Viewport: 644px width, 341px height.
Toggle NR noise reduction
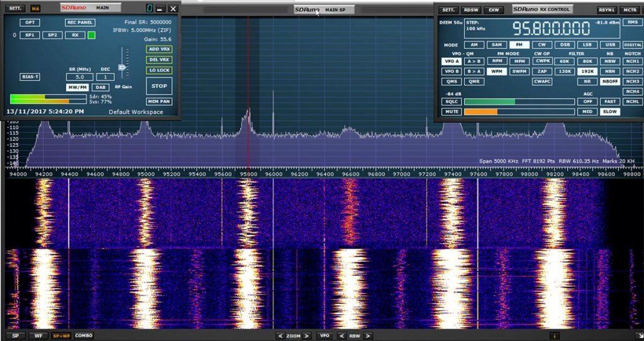587,82
